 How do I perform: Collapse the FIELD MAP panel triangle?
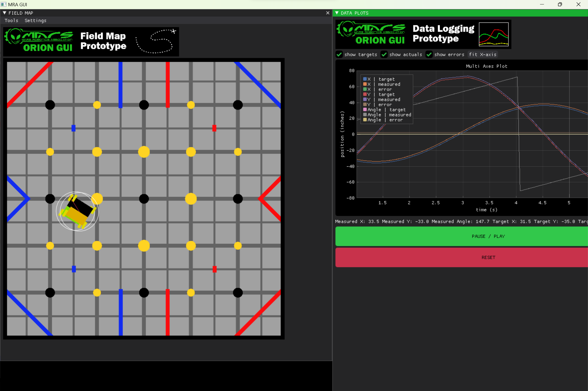tap(4, 13)
